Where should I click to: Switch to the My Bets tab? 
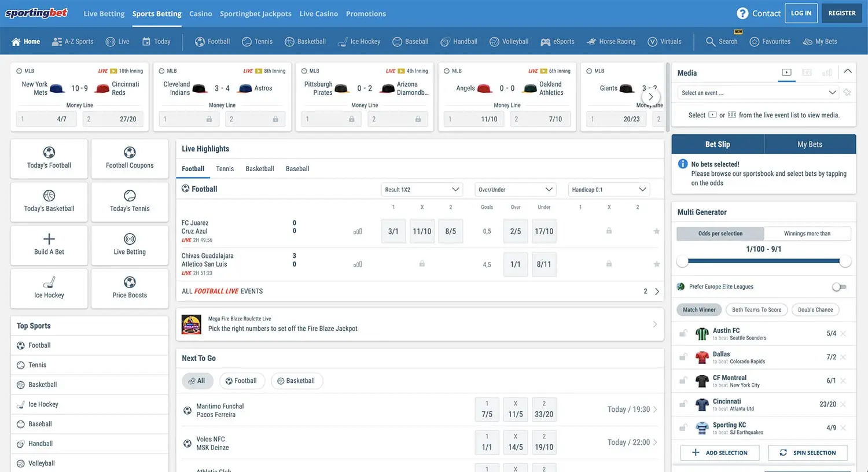810,145
